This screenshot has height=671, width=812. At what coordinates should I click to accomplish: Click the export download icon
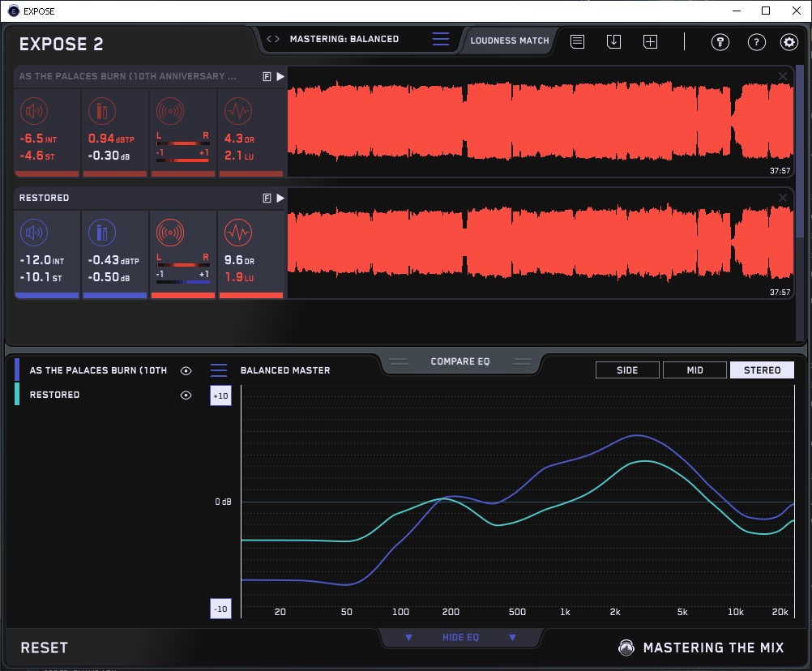click(613, 41)
